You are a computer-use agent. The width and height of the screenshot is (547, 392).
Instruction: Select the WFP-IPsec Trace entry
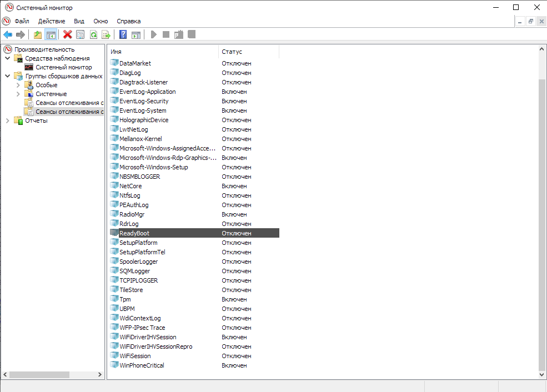pos(194,328)
